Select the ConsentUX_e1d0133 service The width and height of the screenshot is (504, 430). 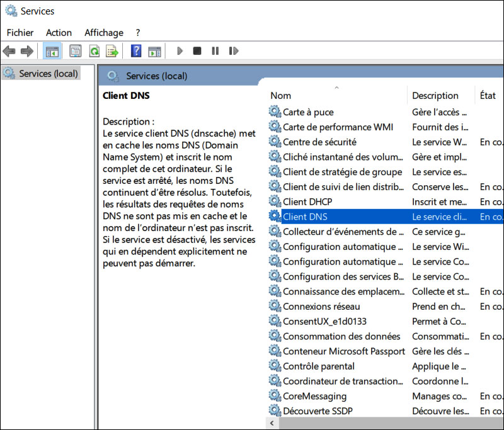pyautogui.click(x=324, y=322)
